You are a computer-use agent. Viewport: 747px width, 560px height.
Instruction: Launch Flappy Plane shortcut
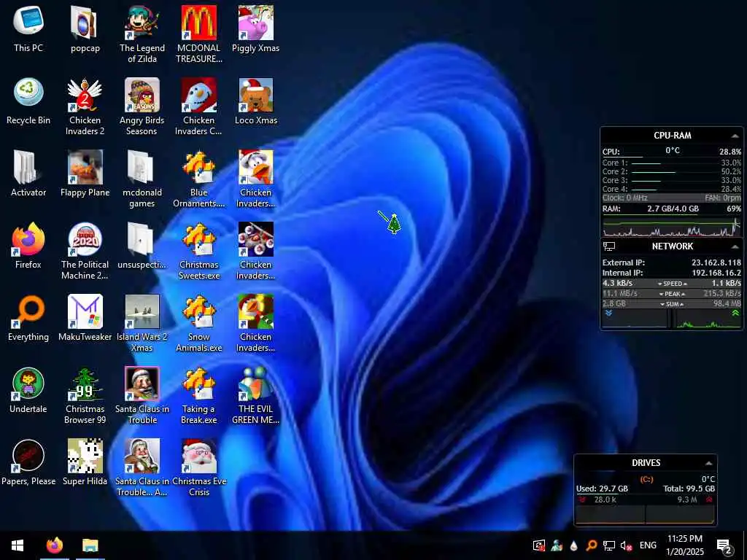click(x=85, y=174)
